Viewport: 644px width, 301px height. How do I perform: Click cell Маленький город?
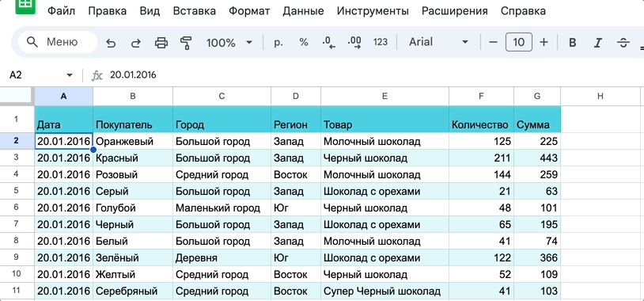point(222,208)
